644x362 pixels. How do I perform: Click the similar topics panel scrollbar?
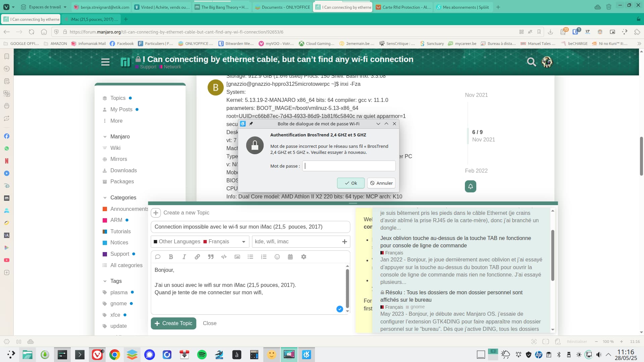(552, 255)
